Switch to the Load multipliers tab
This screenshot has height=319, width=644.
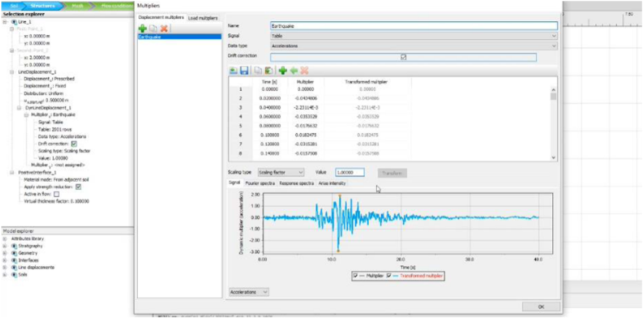pos(203,18)
